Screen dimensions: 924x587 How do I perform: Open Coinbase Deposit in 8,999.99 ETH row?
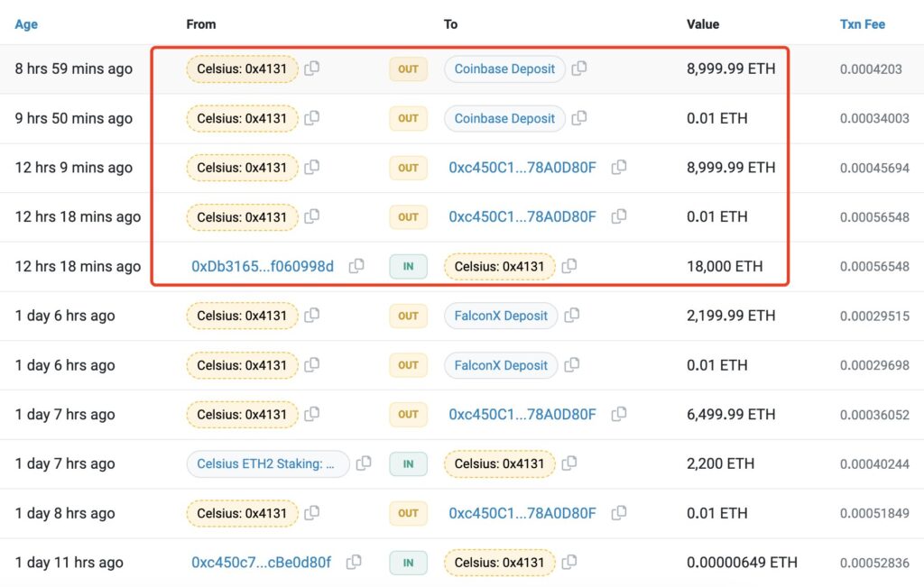point(504,69)
